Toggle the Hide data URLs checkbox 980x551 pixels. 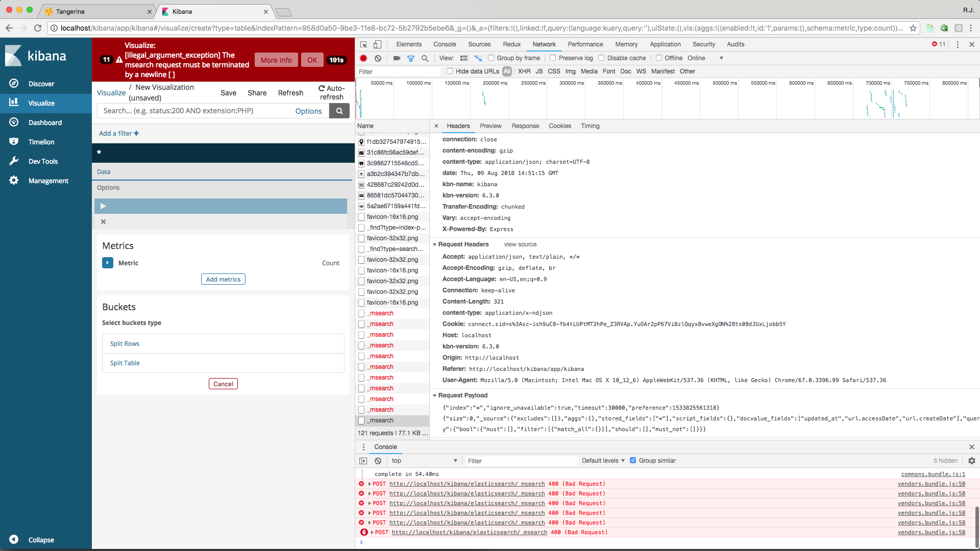pyautogui.click(x=449, y=71)
